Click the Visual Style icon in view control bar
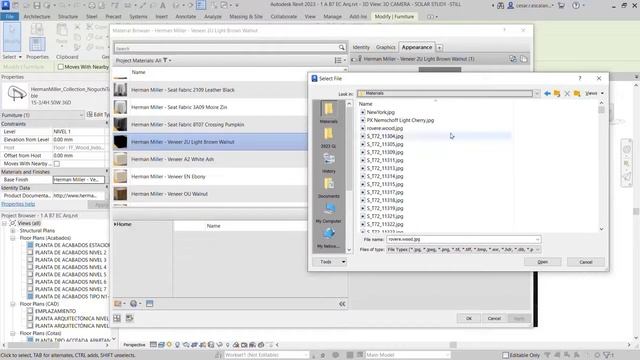This screenshot has height=360, width=640. pyautogui.click(x=161, y=344)
